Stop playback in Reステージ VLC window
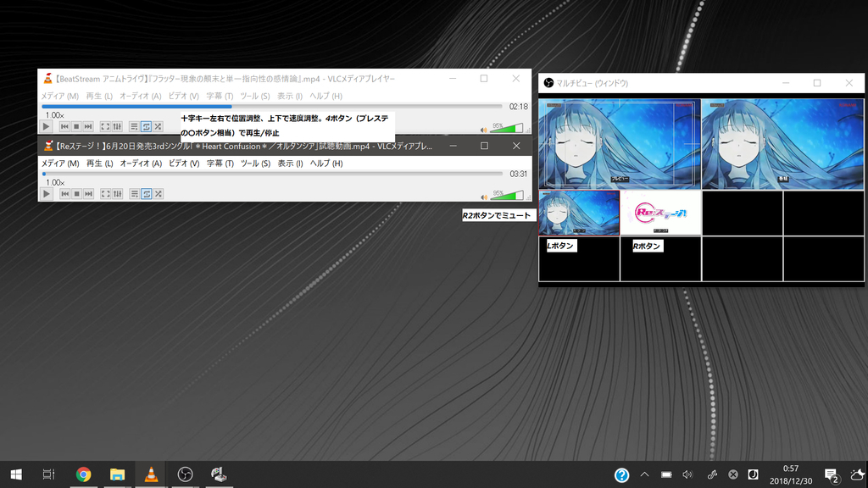Viewport: 868px width, 488px height. (77, 194)
